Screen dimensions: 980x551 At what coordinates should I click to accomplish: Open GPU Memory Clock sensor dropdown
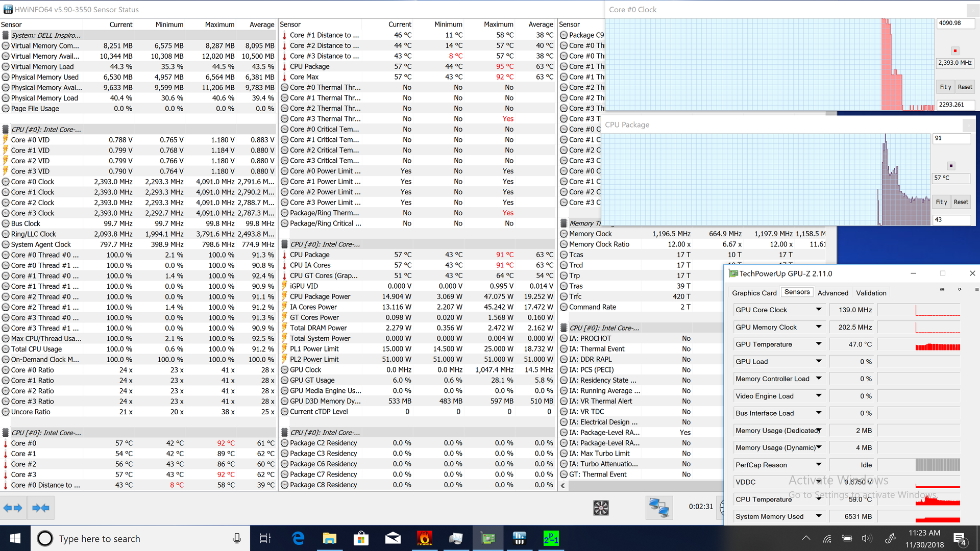point(819,327)
